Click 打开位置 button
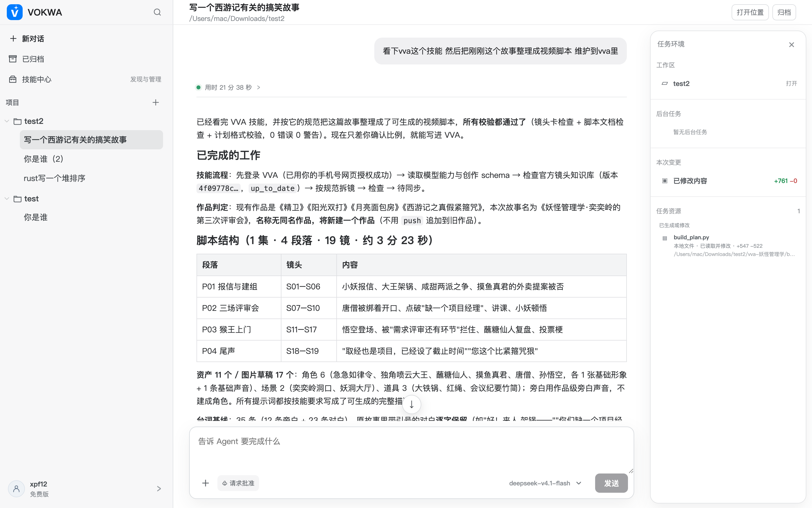The height and width of the screenshot is (508, 812). point(750,12)
